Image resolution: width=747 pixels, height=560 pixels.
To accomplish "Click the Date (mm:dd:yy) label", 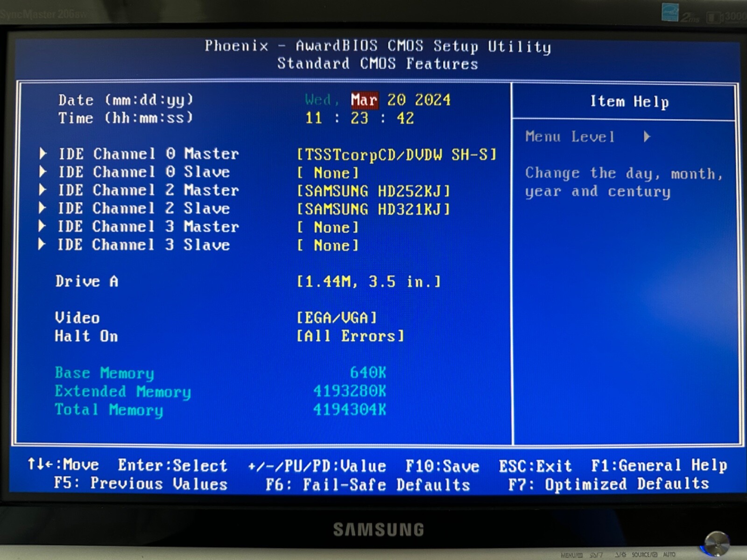I will (x=126, y=100).
